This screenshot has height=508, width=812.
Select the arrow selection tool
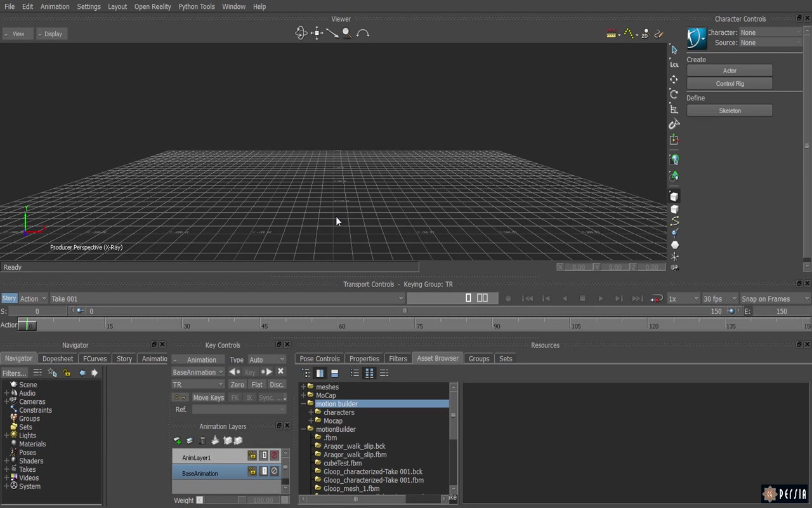(x=674, y=49)
